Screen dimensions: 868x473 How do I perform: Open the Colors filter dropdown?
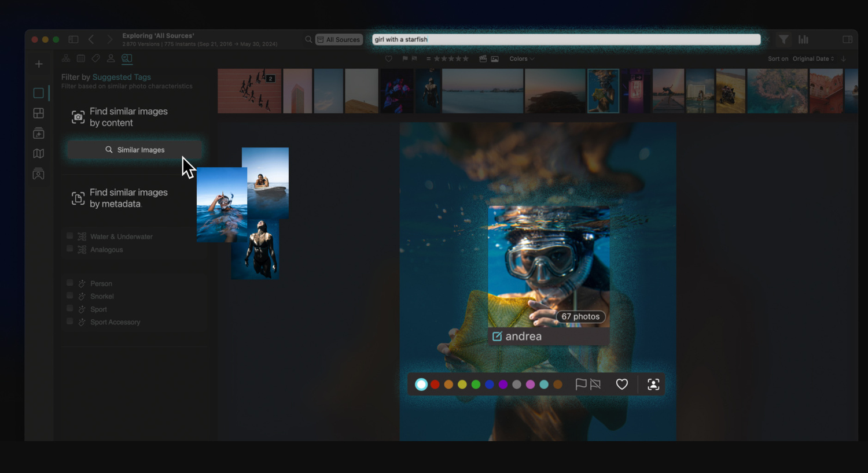pos(521,59)
